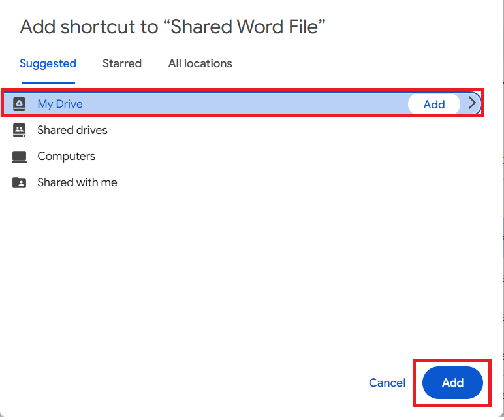The image size is (504, 420).
Task: Click the My Drive icon
Action: tap(20, 104)
